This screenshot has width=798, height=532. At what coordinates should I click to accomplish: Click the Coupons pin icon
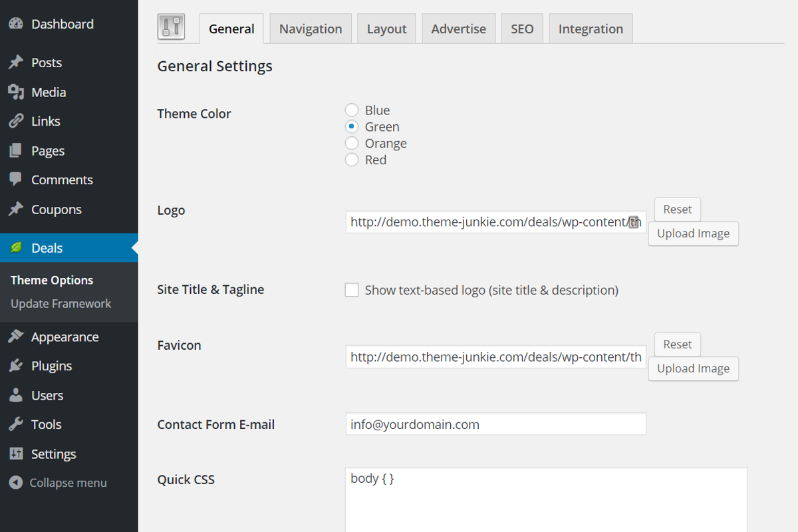point(16,209)
